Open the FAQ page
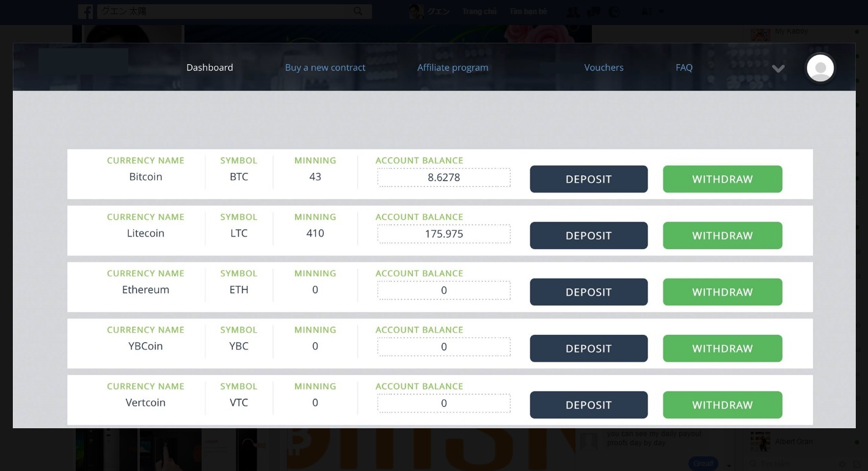 (684, 67)
